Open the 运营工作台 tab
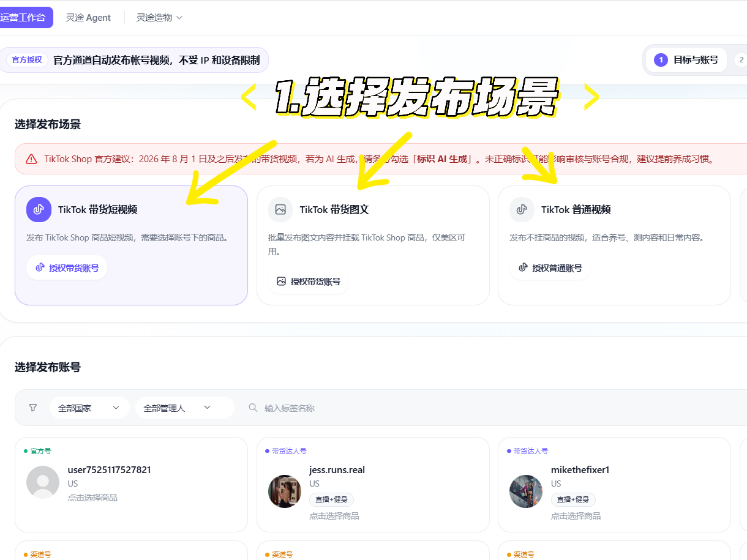 point(24,17)
